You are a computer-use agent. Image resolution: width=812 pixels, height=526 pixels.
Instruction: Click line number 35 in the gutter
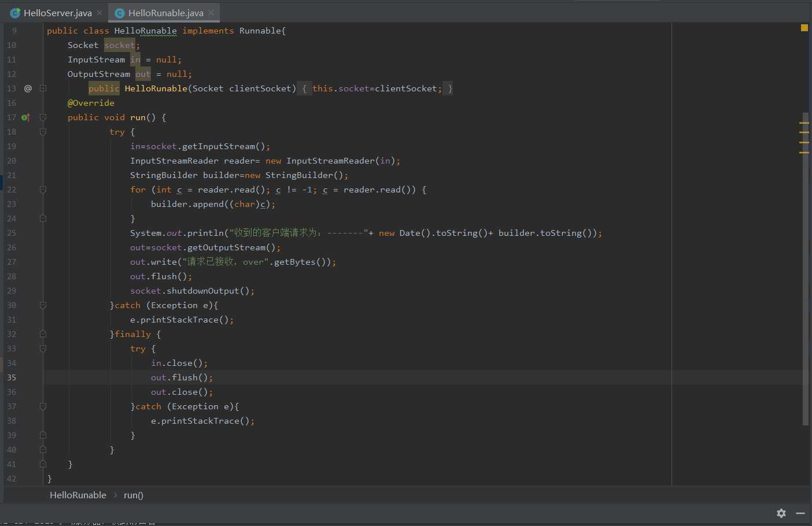(x=12, y=377)
